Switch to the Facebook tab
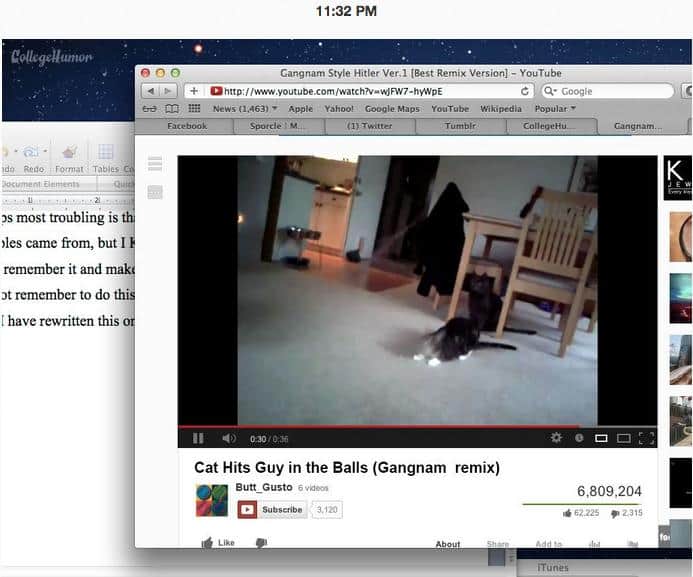The height and width of the screenshot is (577, 693). [x=186, y=126]
